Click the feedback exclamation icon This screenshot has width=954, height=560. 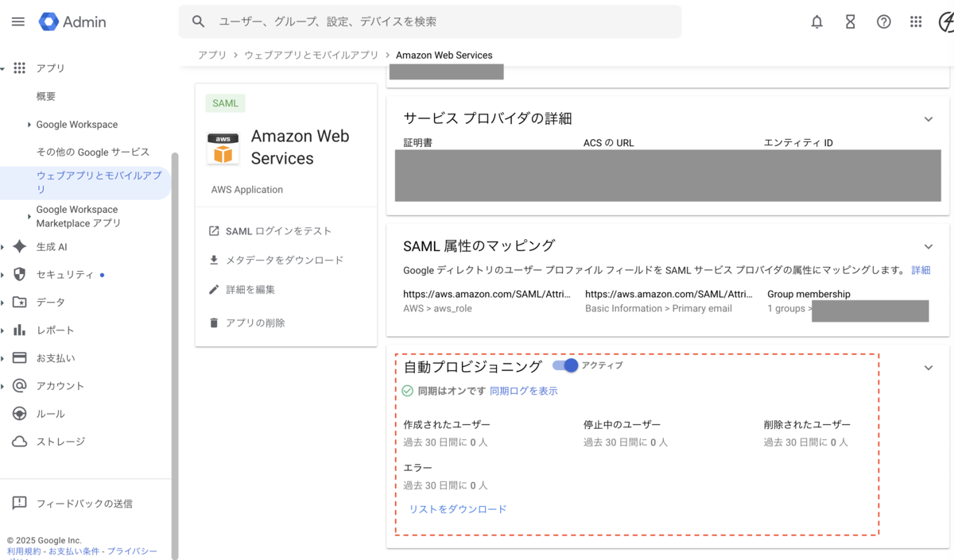point(20,503)
